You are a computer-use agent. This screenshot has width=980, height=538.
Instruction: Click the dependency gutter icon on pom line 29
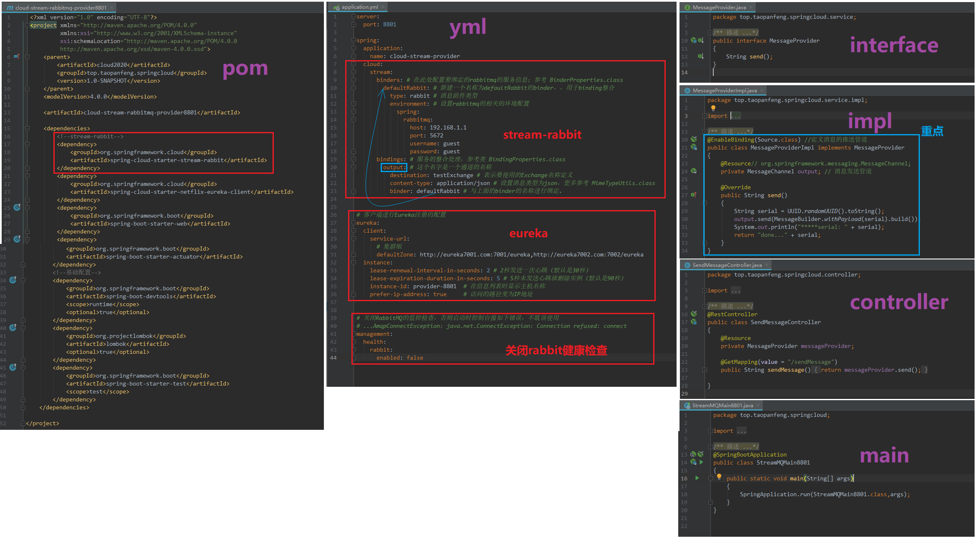[x=17, y=239]
